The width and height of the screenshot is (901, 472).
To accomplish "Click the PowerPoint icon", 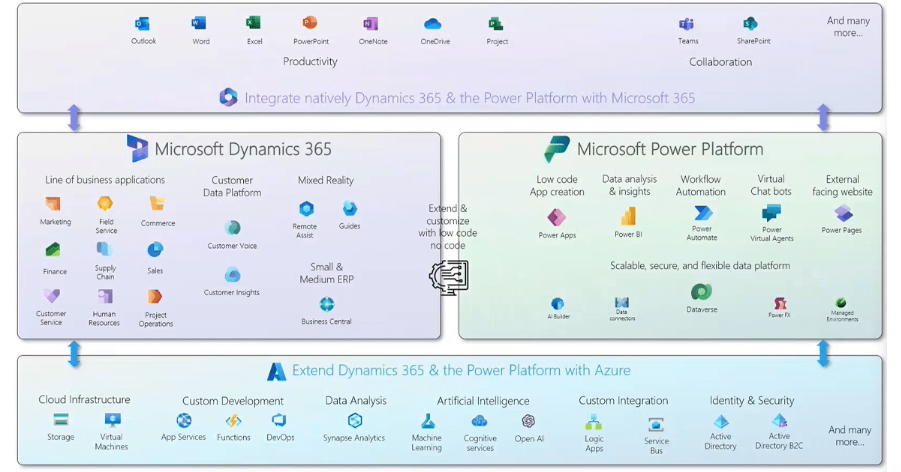I will 310,24.
